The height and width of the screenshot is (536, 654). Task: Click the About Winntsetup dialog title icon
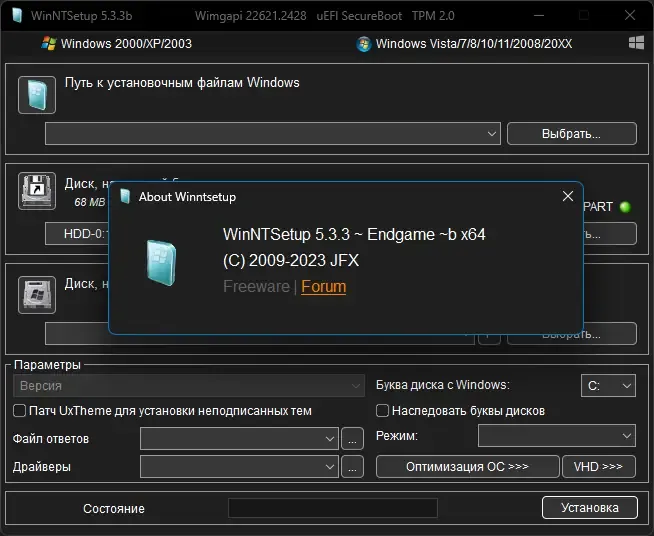pyautogui.click(x=125, y=196)
